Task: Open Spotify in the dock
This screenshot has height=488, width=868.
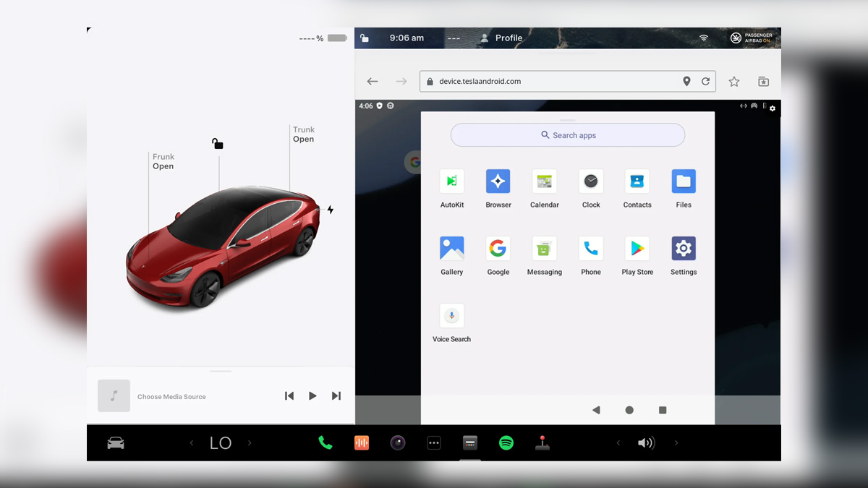Action: click(506, 443)
